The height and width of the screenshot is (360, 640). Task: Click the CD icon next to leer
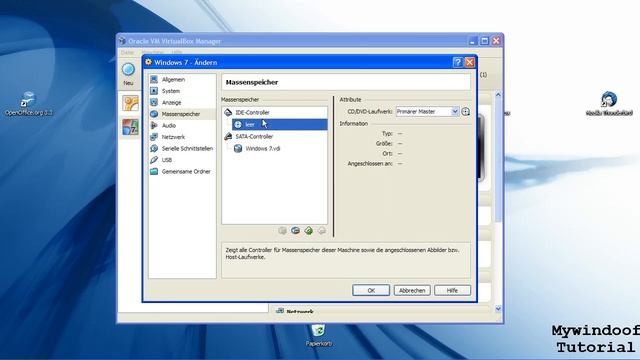click(238, 124)
